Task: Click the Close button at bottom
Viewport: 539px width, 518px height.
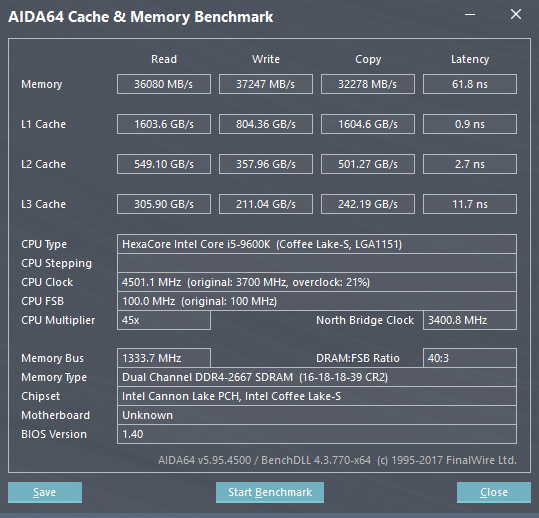Action: [x=494, y=492]
